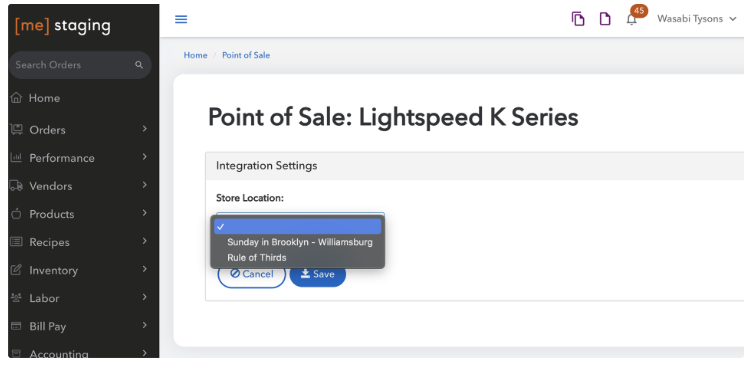Click the purple copy documents icon
Screen dimensions: 747x368
tap(578, 19)
